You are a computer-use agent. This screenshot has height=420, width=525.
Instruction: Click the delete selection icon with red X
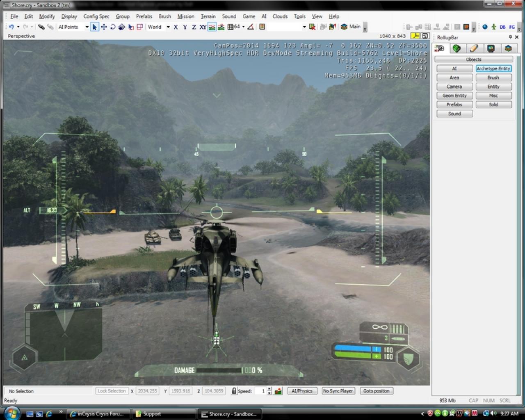312,27
